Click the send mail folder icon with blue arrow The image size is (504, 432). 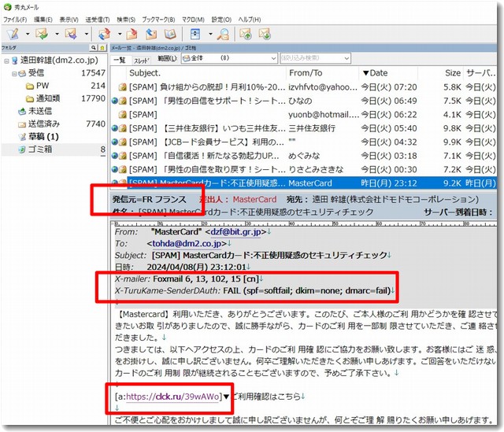coord(151,34)
